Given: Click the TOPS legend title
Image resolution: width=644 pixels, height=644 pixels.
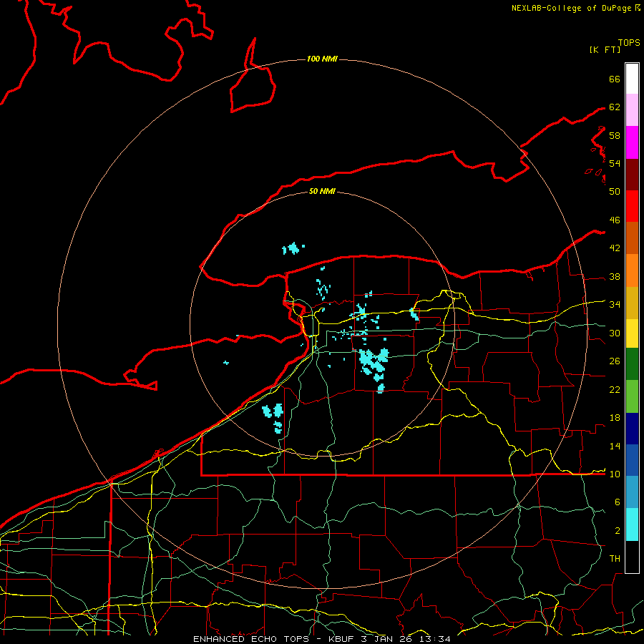Looking at the screenshot, I should point(629,43).
